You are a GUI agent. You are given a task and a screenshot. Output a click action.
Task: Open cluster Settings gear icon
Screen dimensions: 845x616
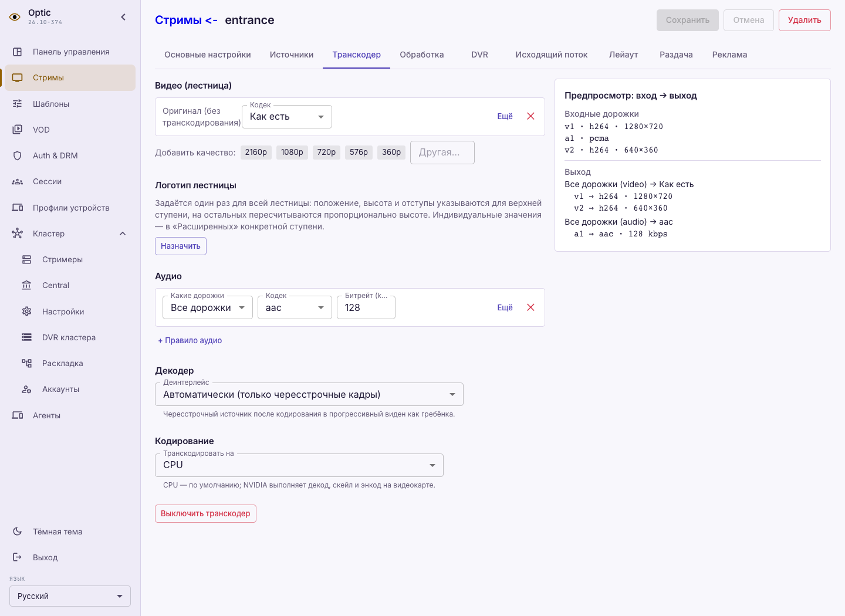click(x=26, y=312)
